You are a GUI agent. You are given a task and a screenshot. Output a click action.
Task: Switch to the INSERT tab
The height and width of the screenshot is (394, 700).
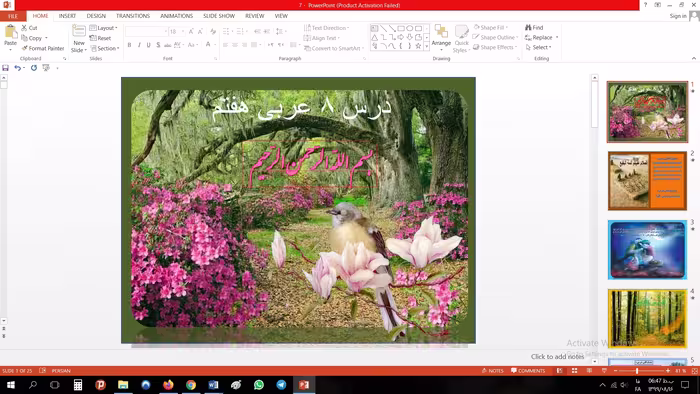(x=67, y=16)
